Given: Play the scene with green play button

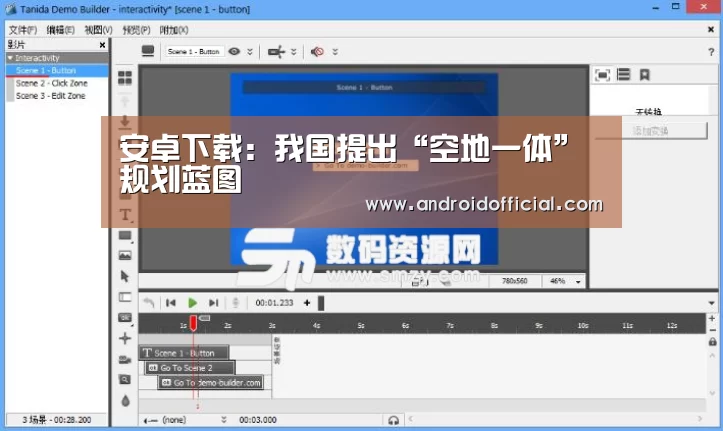Looking at the screenshot, I should (x=193, y=303).
